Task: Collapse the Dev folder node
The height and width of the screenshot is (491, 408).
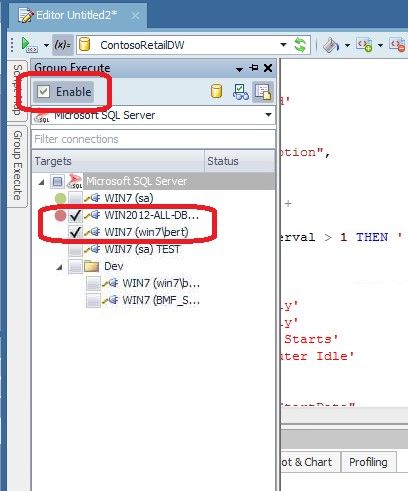Action: [60, 267]
